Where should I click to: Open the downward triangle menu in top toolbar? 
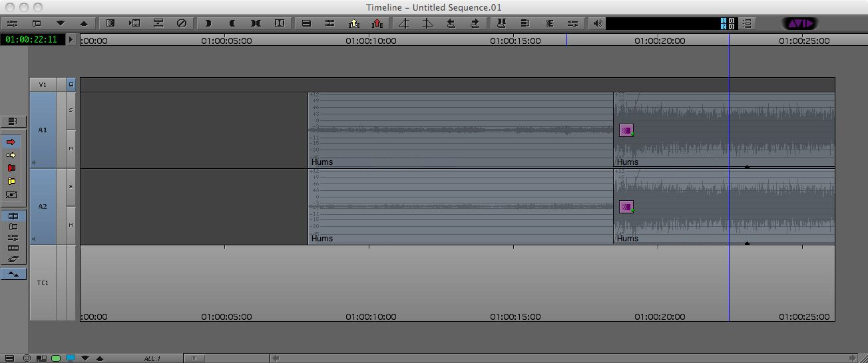(60, 23)
